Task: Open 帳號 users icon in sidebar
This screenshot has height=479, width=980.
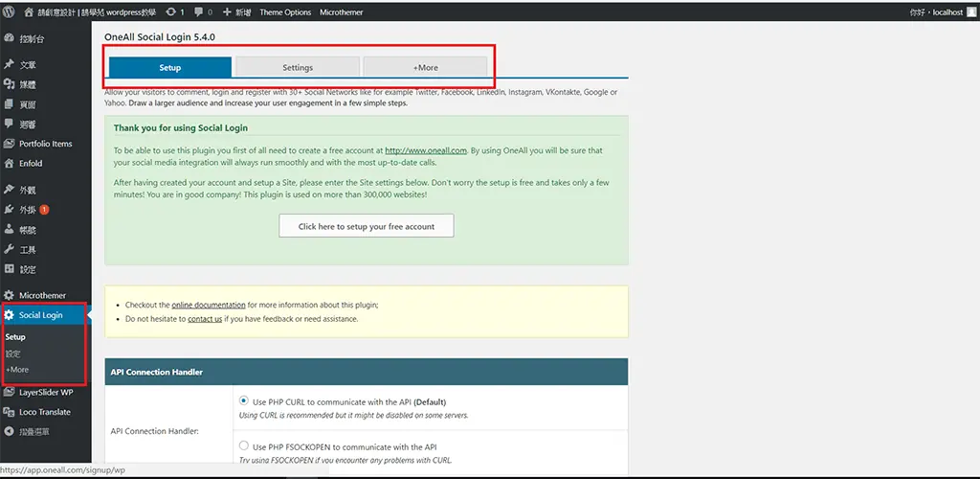Action: coord(9,230)
